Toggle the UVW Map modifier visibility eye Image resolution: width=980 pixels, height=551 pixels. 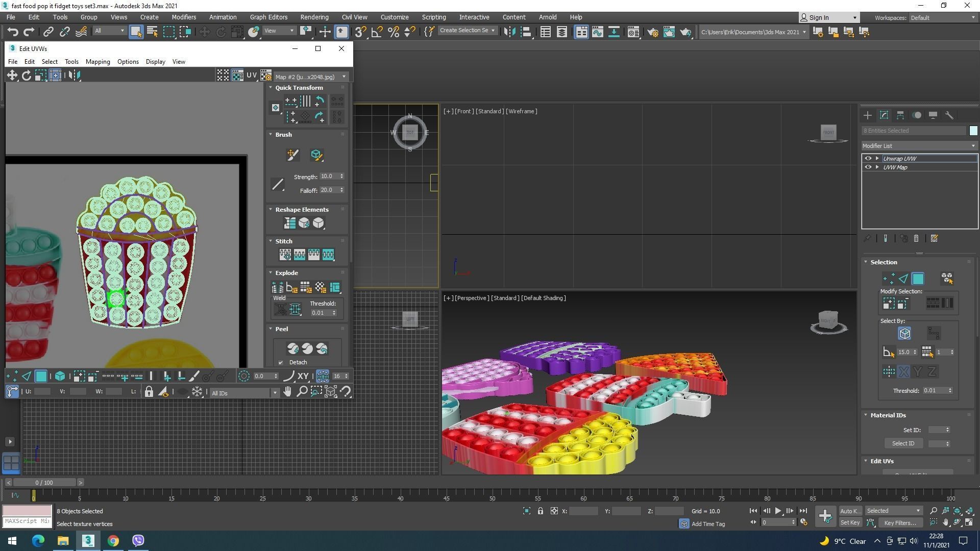(868, 167)
